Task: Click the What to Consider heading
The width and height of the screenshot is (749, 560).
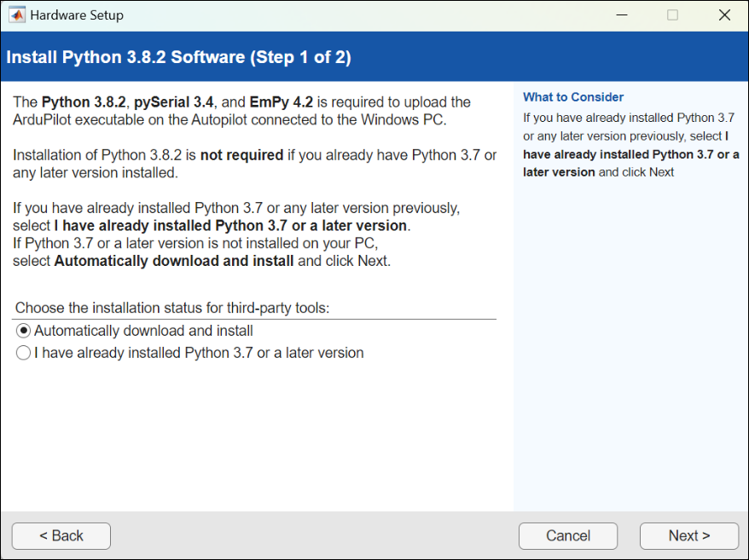Action: pos(573,97)
